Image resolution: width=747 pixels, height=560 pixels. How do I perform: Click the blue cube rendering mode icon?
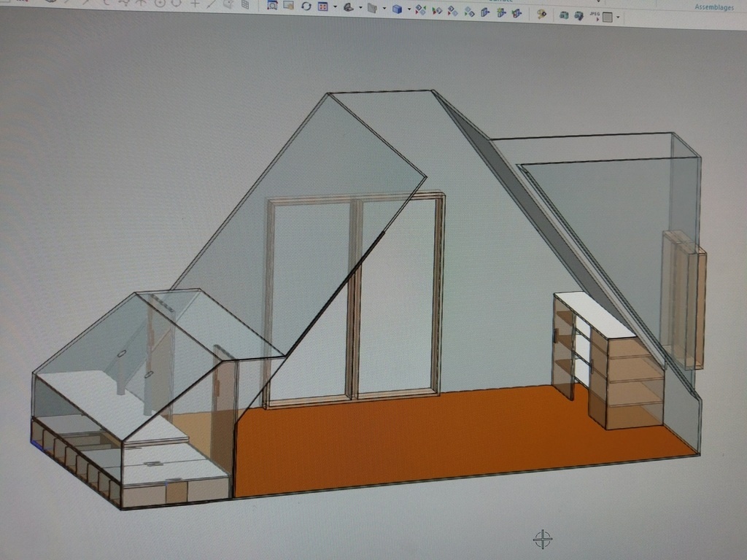pyautogui.click(x=398, y=9)
